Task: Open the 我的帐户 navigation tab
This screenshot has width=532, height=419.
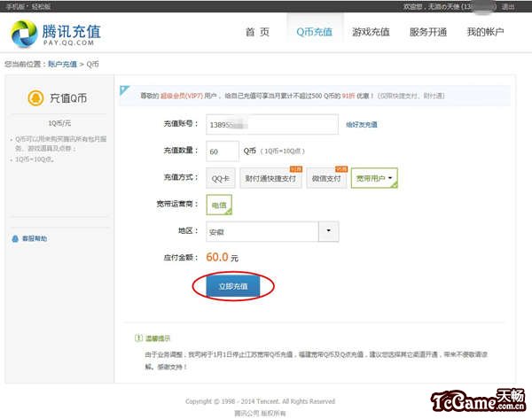Action: (485, 32)
